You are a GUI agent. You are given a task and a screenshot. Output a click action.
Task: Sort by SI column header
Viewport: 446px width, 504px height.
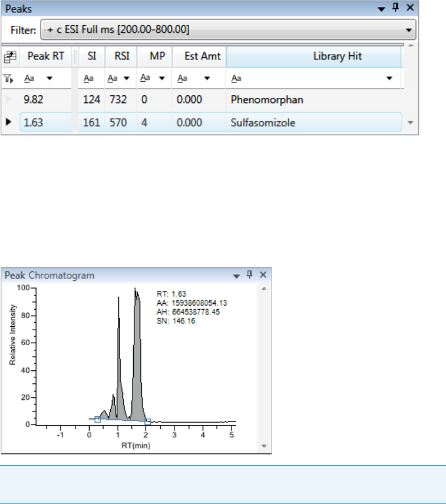[92, 57]
